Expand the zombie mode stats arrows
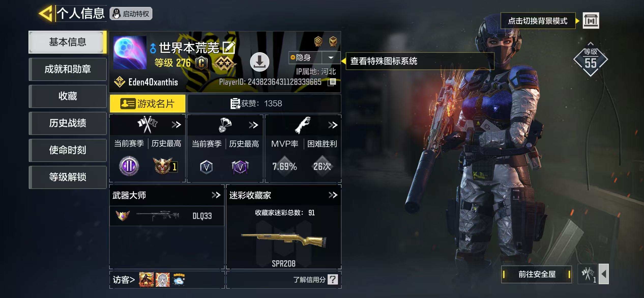This screenshot has height=298, width=644. click(x=333, y=125)
